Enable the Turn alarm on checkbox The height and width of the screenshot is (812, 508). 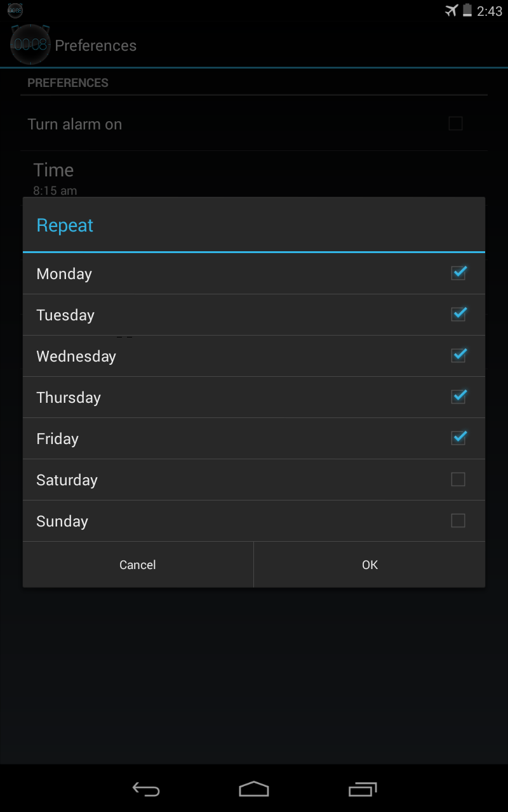point(455,124)
